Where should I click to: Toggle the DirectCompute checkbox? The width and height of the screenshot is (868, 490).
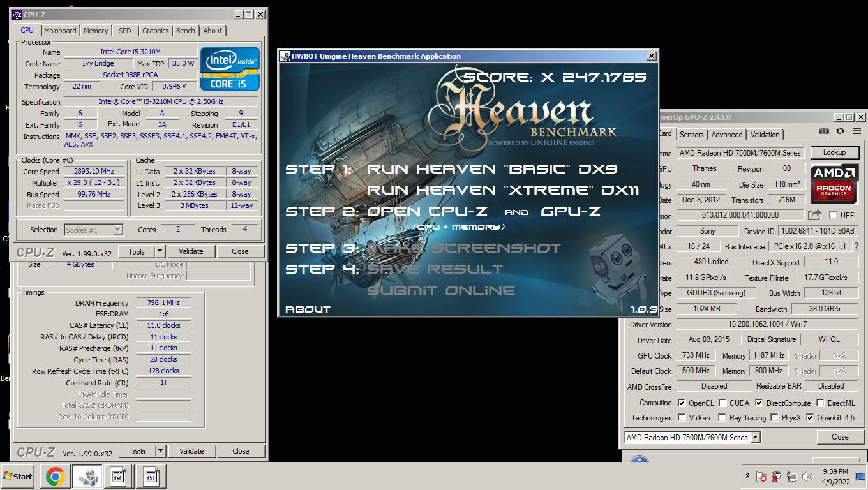[x=759, y=403]
